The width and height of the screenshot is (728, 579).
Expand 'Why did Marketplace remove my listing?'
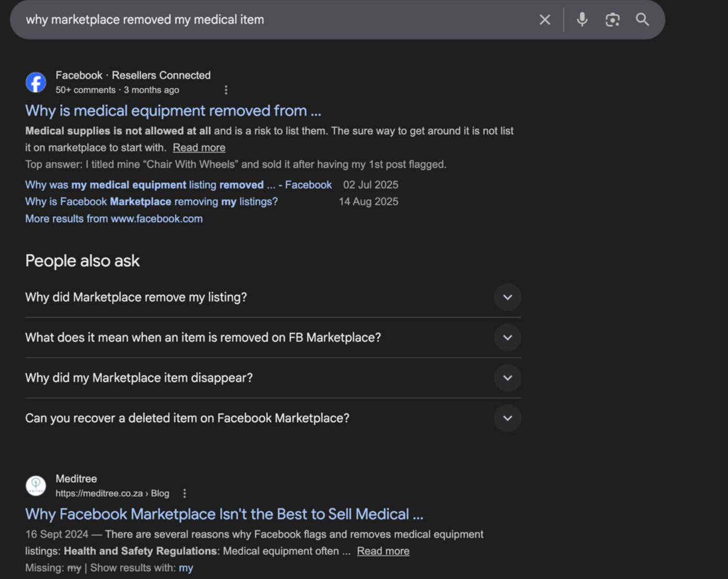pos(273,297)
